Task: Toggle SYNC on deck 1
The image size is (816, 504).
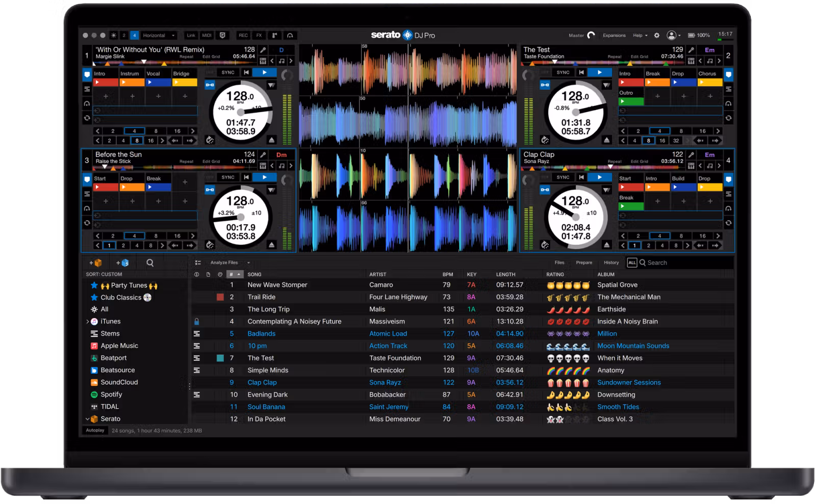Action: click(x=228, y=72)
